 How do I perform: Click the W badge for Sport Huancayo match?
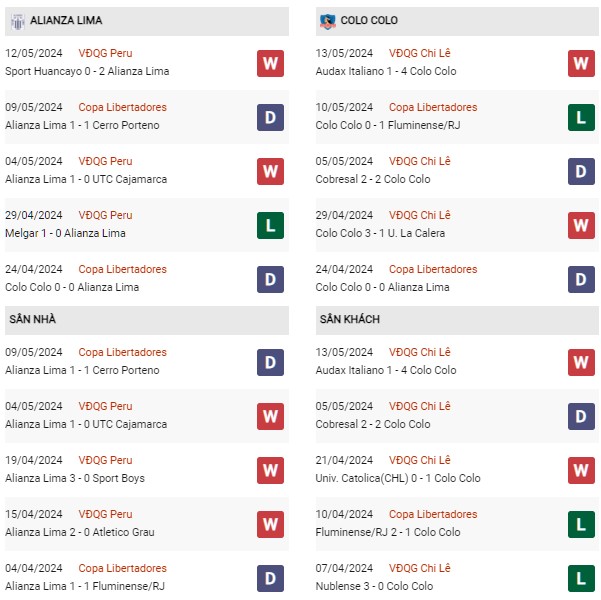[270, 63]
